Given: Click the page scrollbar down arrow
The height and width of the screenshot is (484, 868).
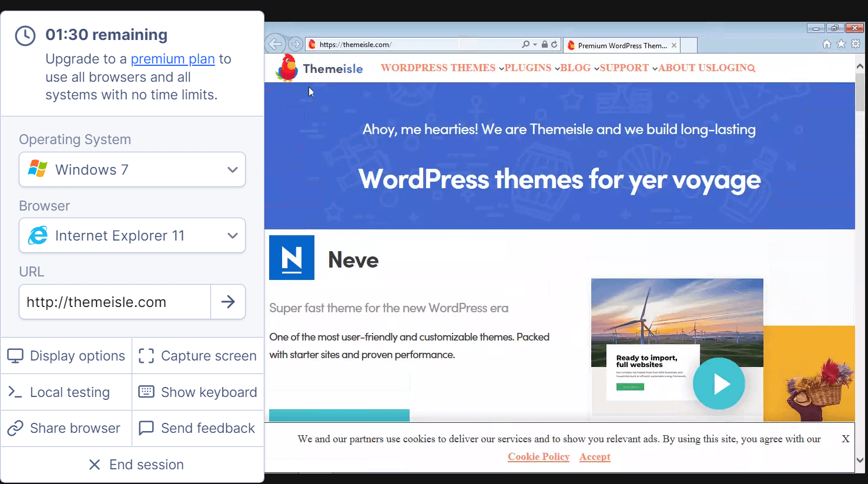Looking at the screenshot, I should coord(860,460).
